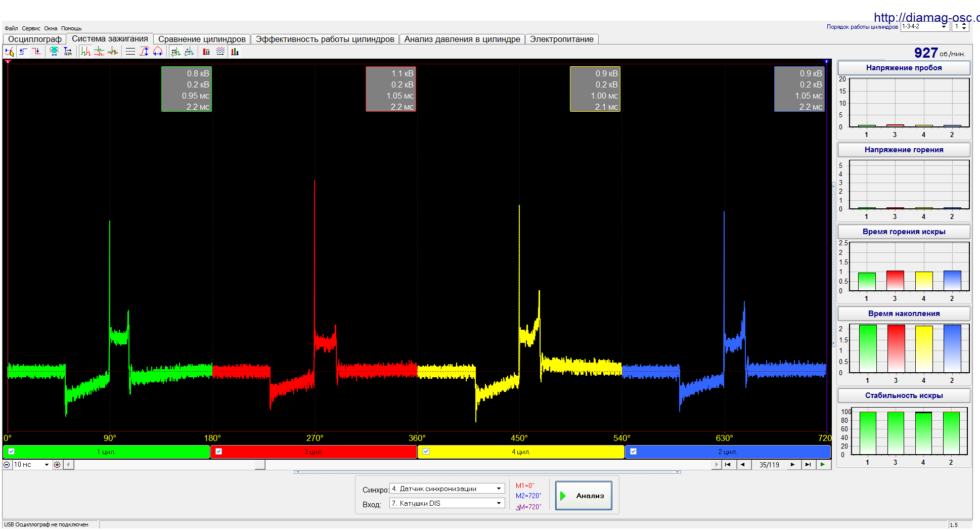Image resolution: width=980 pixels, height=531 pixels.
Task: Select overlaid cylinder waveform view icon
Action: (113, 52)
